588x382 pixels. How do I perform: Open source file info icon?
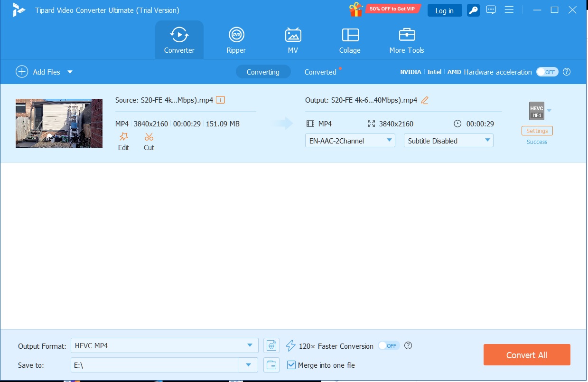click(220, 100)
